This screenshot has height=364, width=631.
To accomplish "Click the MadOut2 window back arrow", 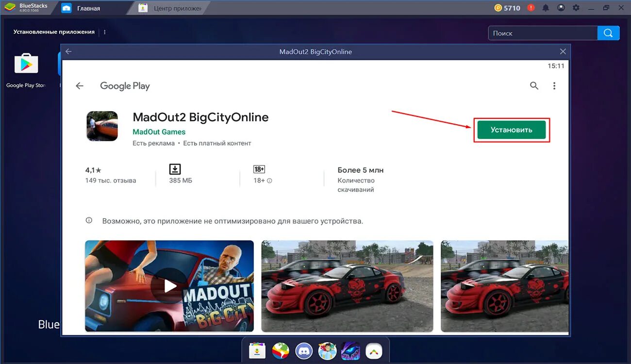I will tap(68, 51).
